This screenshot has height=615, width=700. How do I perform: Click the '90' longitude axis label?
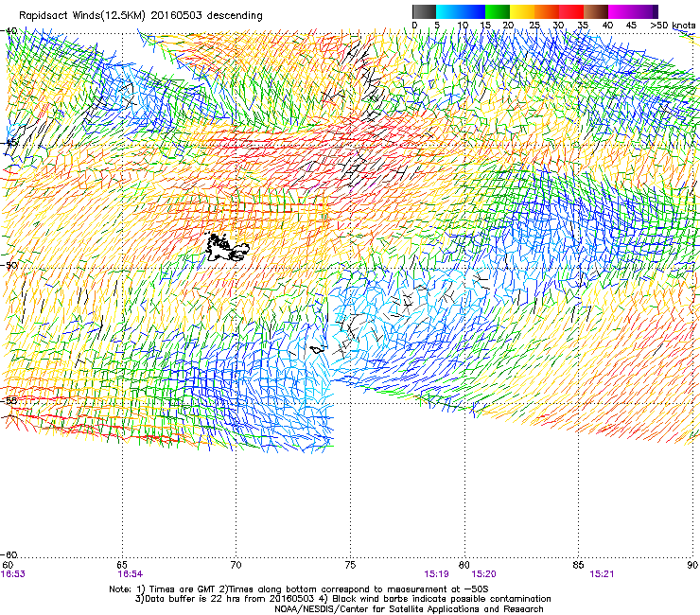[x=692, y=566]
